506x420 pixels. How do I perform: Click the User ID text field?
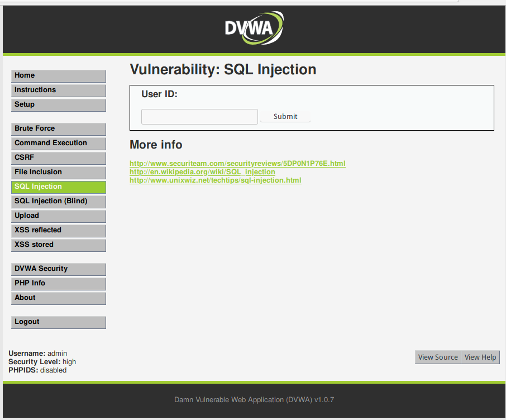pyautogui.click(x=199, y=117)
